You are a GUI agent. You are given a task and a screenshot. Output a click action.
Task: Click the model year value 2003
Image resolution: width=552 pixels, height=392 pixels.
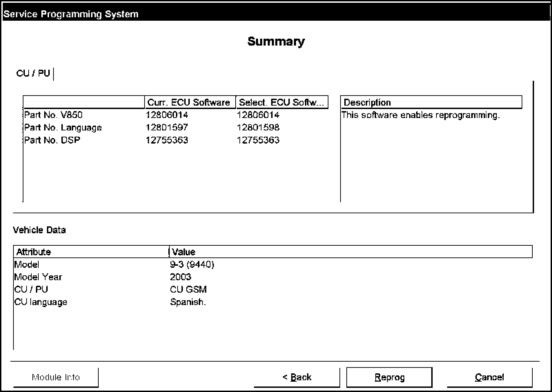click(x=181, y=277)
